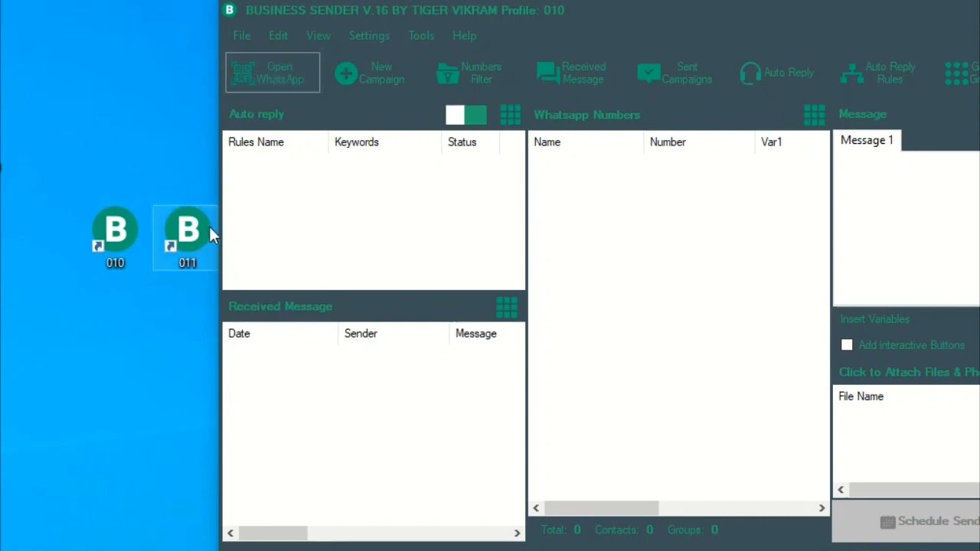The image size is (980, 551).
Task: Click the Date column header
Action: [280, 334]
